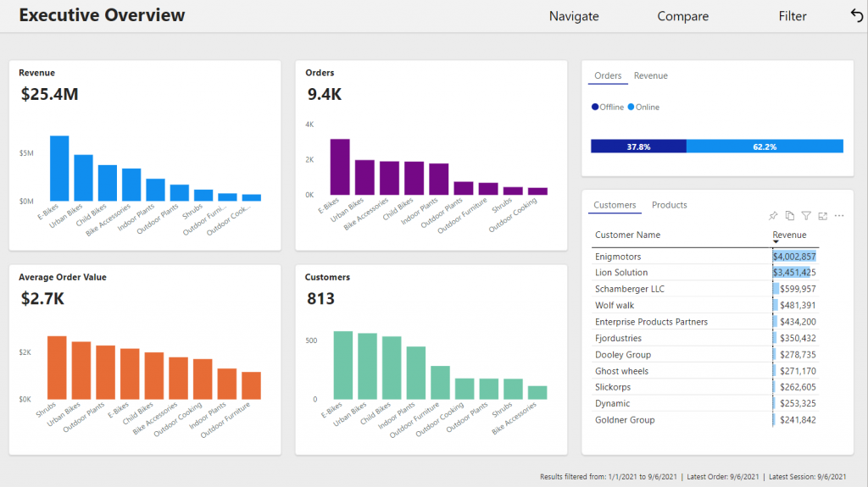Switch to Revenue tab above the Offline/Online bar

[650, 76]
